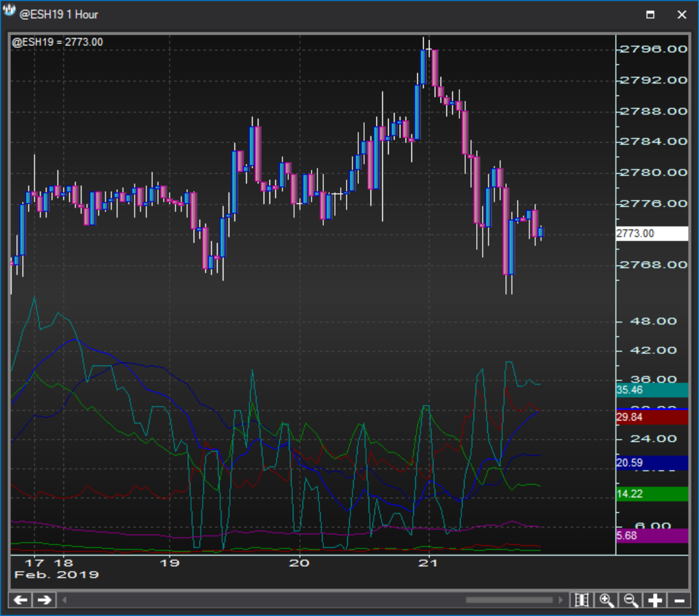Click the plus button in bottom toolbar
The height and width of the screenshot is (616, 699).
655,600
